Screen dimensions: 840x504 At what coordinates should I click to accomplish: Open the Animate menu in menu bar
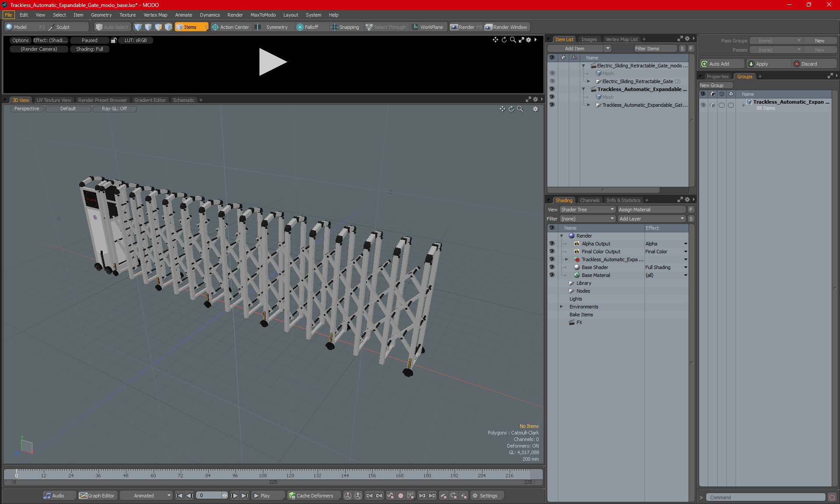(184, 14)
